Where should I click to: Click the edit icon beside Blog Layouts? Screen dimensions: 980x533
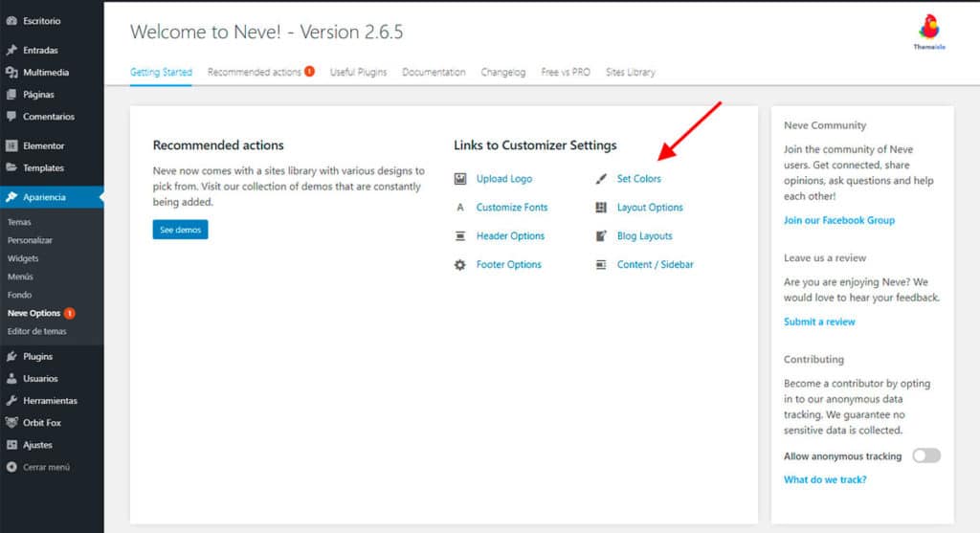click(601, 236)
